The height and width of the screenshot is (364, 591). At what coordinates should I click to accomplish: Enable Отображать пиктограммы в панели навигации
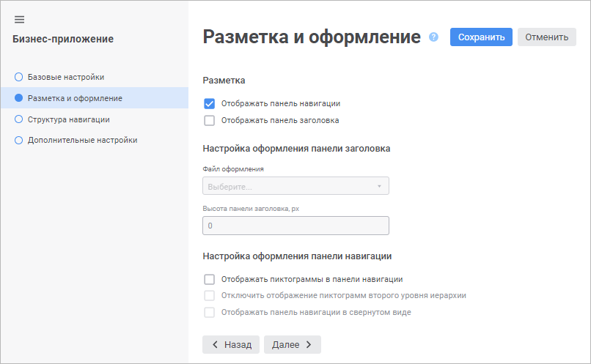coord(209,279)
